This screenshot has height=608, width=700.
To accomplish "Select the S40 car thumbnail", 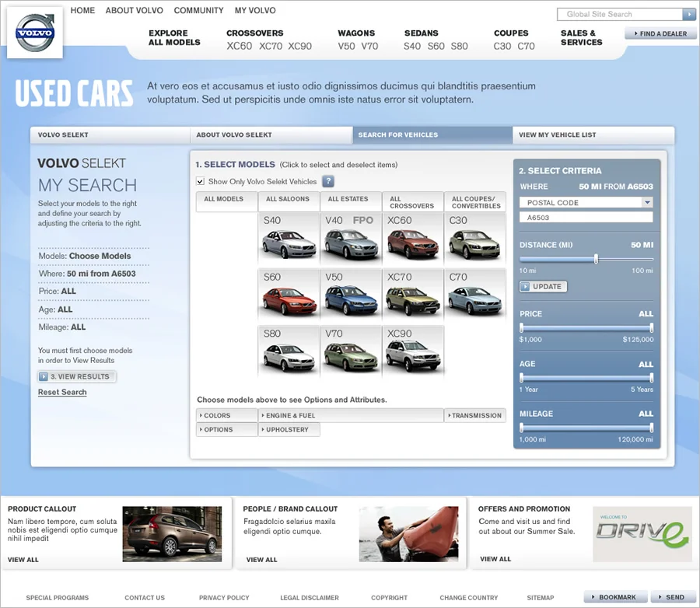I will 289,238.
